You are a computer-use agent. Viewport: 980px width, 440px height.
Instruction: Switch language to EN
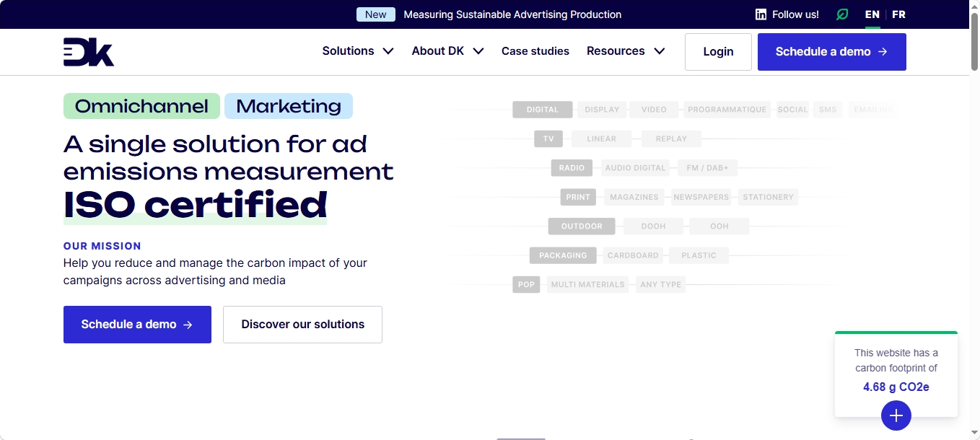[x=872, y=14]
